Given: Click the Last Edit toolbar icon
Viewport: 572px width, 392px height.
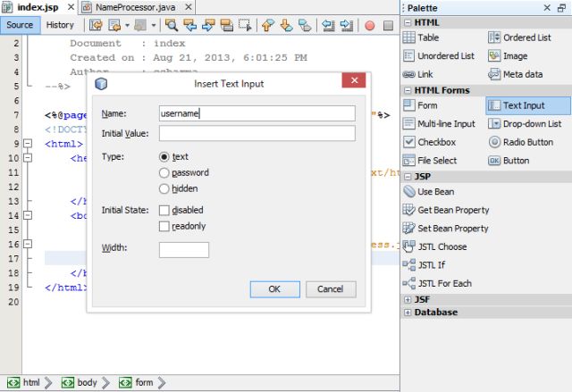Looking at the screenshot, I should click(x=96, y=25).
